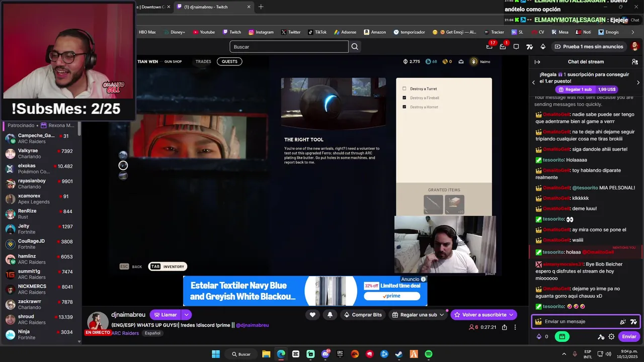Click the share icon under the stream

click(504, 327)
